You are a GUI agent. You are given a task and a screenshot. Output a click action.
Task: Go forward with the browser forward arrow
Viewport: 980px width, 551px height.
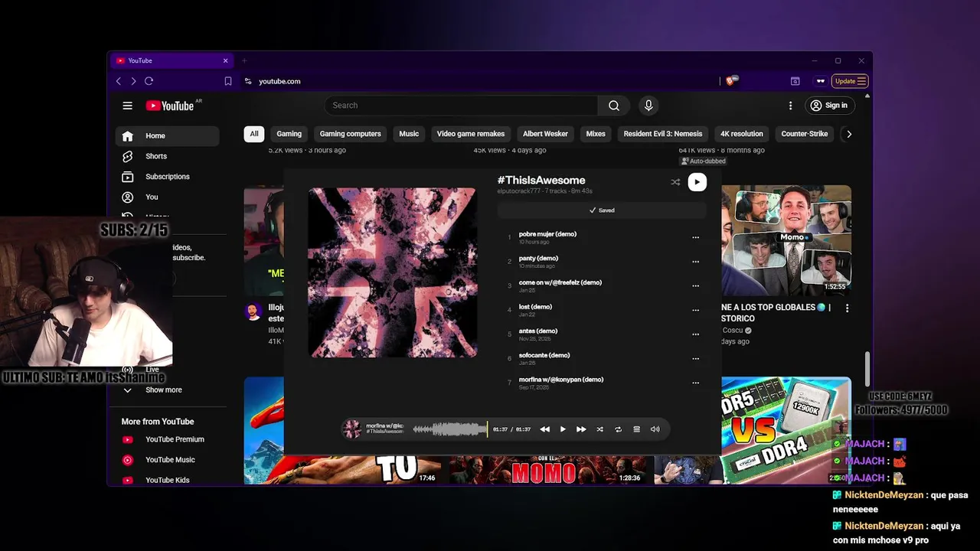(x=133, y=81)
